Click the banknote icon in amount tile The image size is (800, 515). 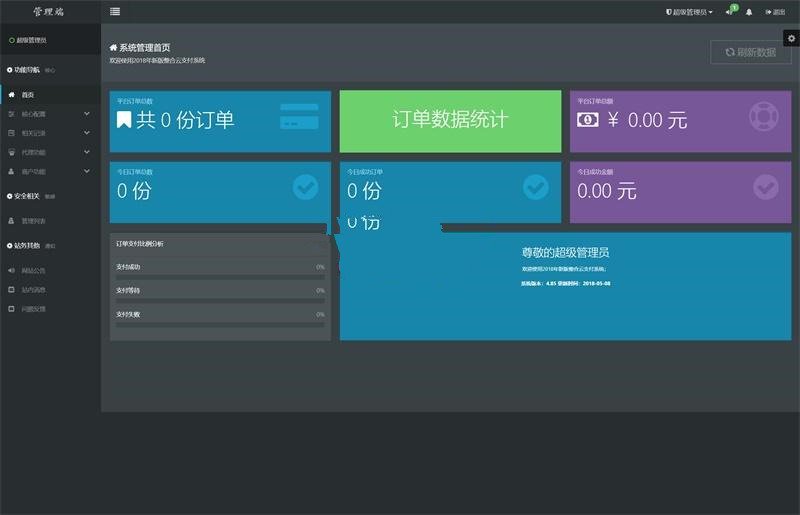(588, 120)
